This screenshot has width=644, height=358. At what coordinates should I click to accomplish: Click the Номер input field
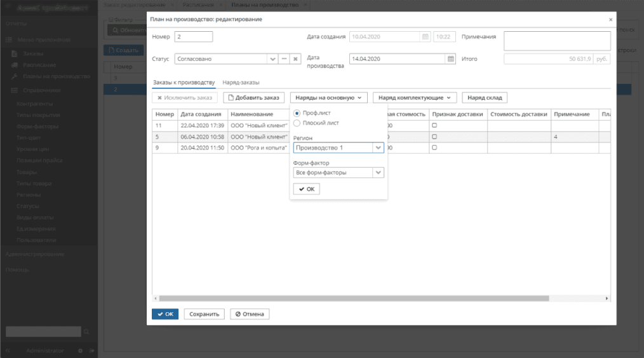point(194,37)
